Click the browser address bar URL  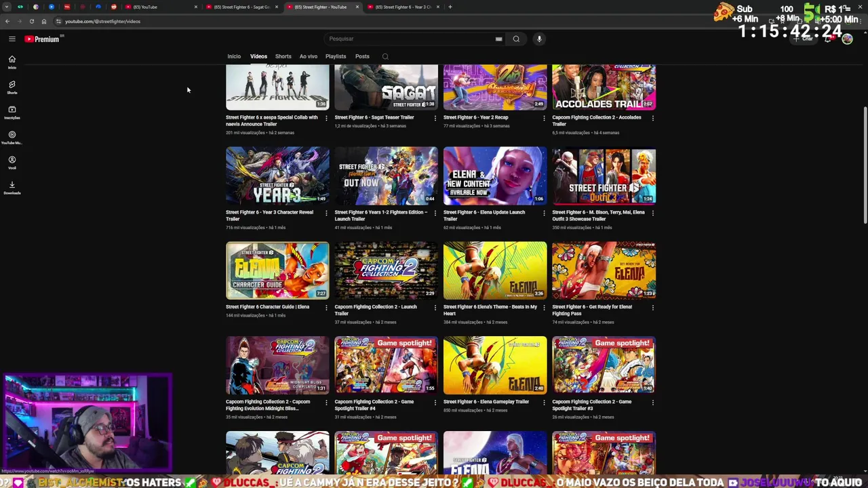pyautogui.click(x=102, y=21)
